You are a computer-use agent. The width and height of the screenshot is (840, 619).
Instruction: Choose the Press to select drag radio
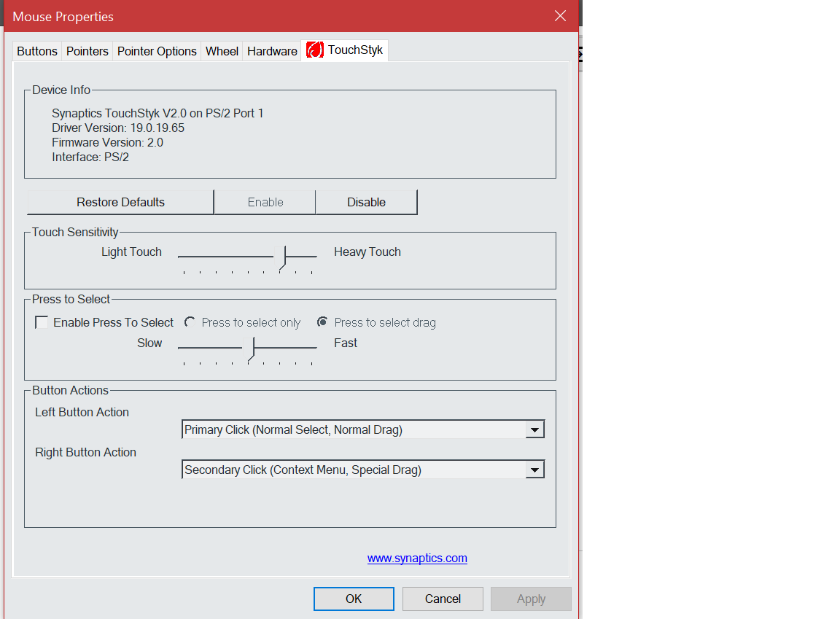tap(322, 322)
